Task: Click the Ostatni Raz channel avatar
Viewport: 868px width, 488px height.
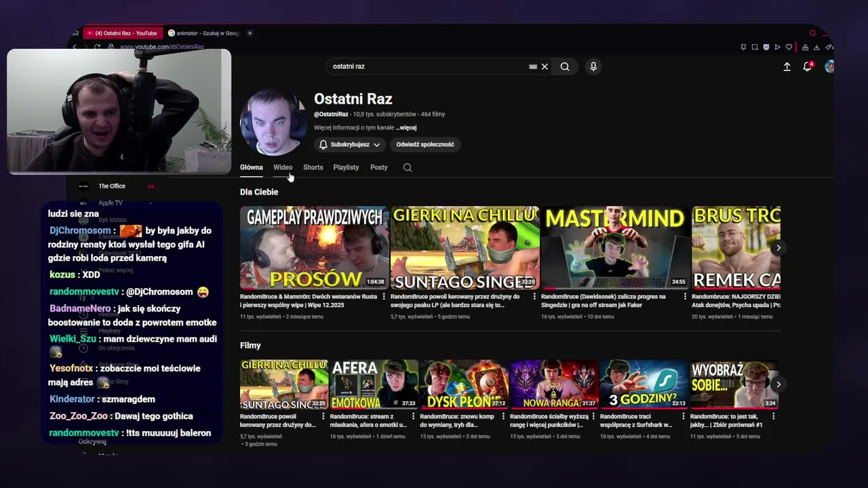Action: 274,123
